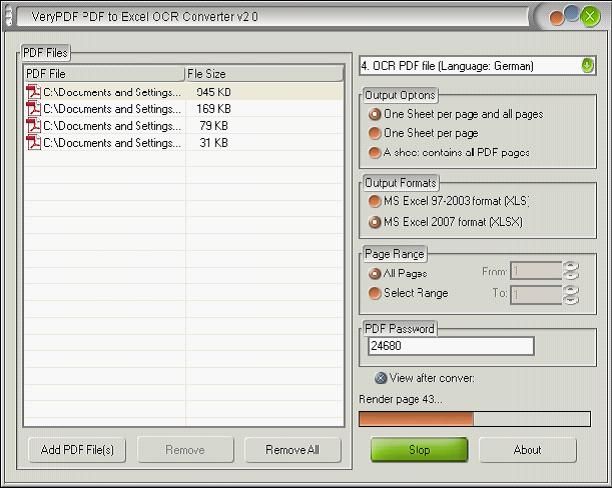
Task: Click Add PDF File(s) button
Action: pyautogui.click(x=77, y=450)
